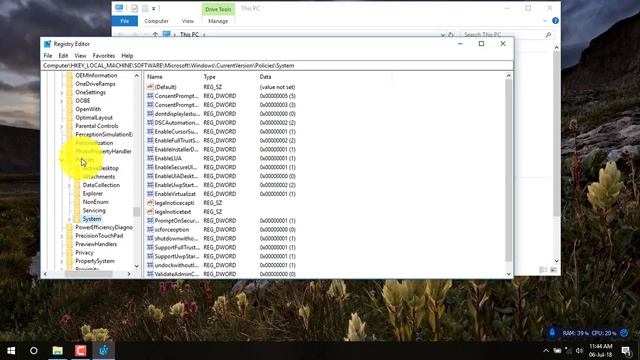Viewport: 640px width, 360px height.
Task: Select the legalnoticecapti string icon
Action: click(150, 203)
